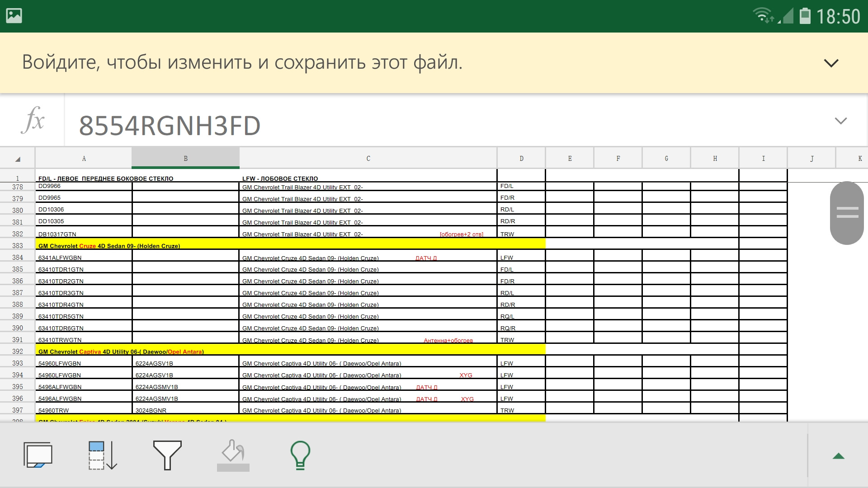Tap the formula bar text 8554RGNH3FD
868x488 pixels.
point(170,126)
